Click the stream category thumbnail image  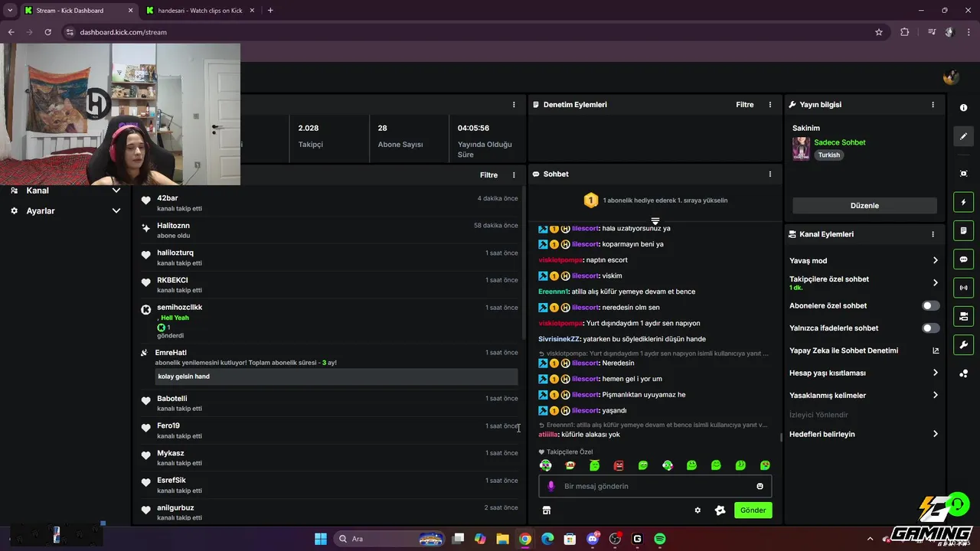pyautogui.click(x=801, y=148)
